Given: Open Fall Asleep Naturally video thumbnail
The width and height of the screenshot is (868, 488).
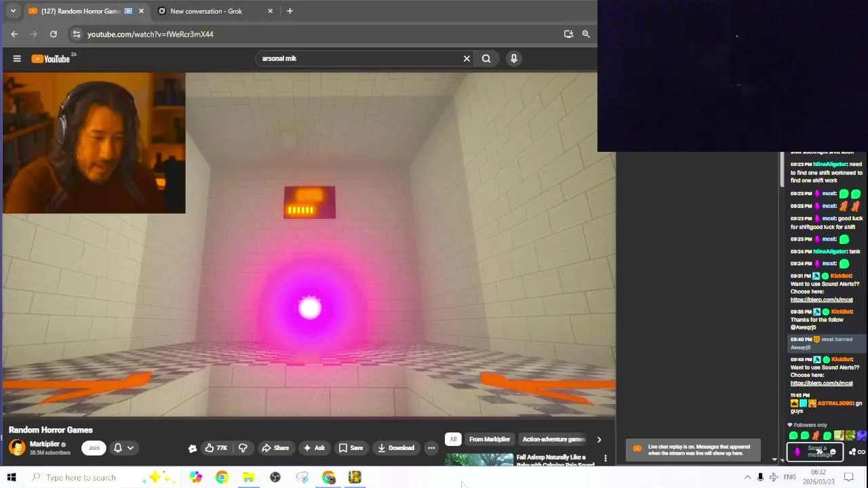Looking at the screenshot, I should (x=479, y=460).
